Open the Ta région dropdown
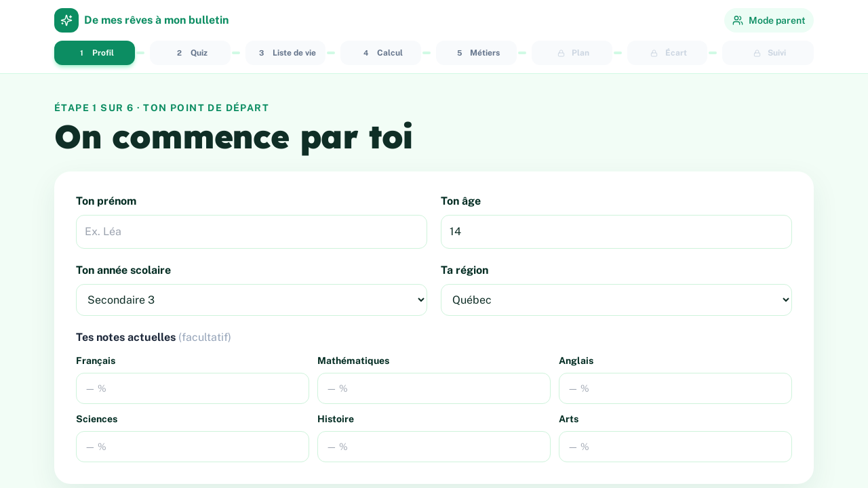The width and height of the screenshot is (868, 488). point(616,300)
